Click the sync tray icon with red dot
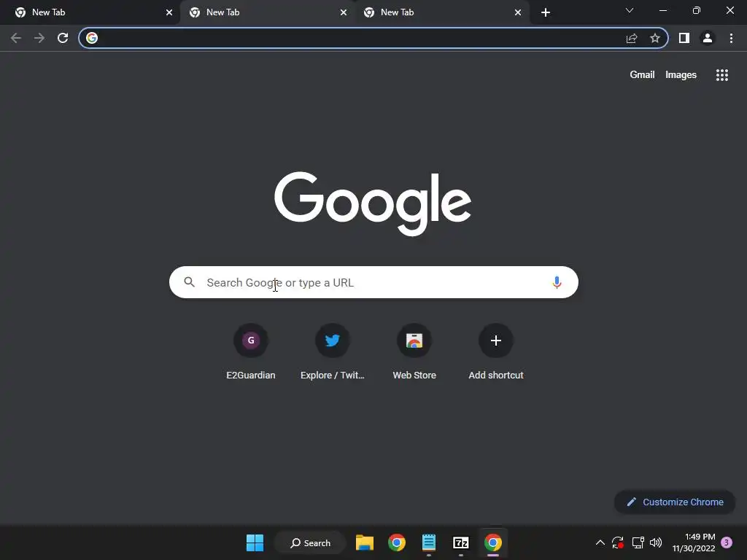Screen dimensions: 747x560 click(618, 542)
